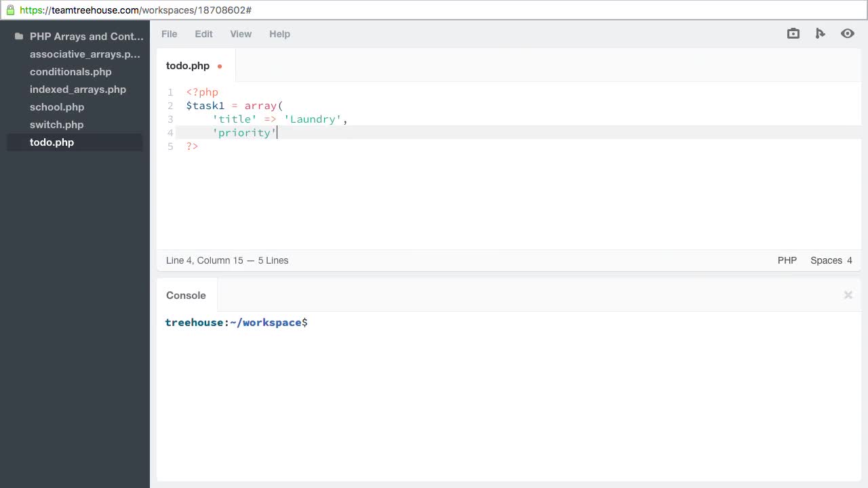Switch to the todo.php editor tab

(188, 66)
